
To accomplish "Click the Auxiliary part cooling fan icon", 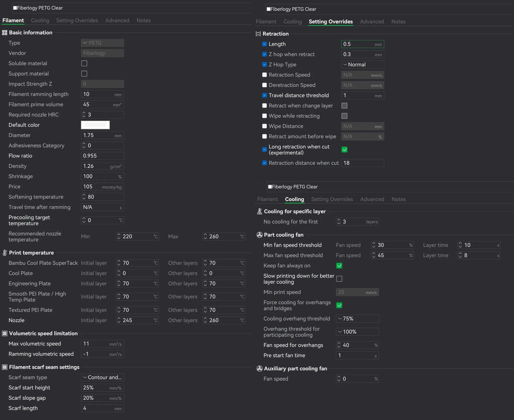I will point(260,369).
